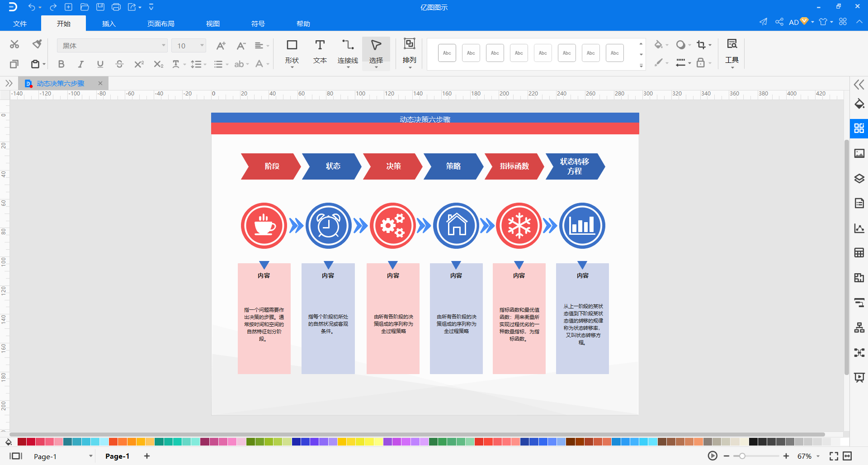Click the cut scissors icon

tap(14, 44)
